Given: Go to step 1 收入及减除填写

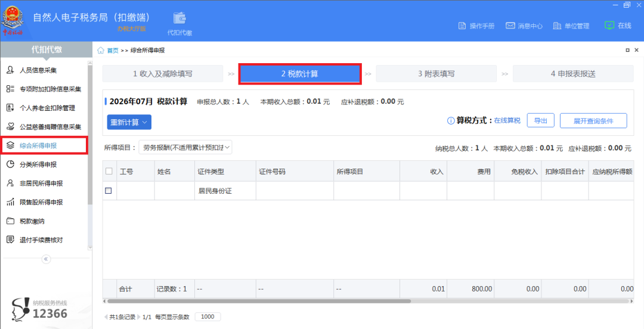Looking at the screenshot, I should click(x=163, y=74).
